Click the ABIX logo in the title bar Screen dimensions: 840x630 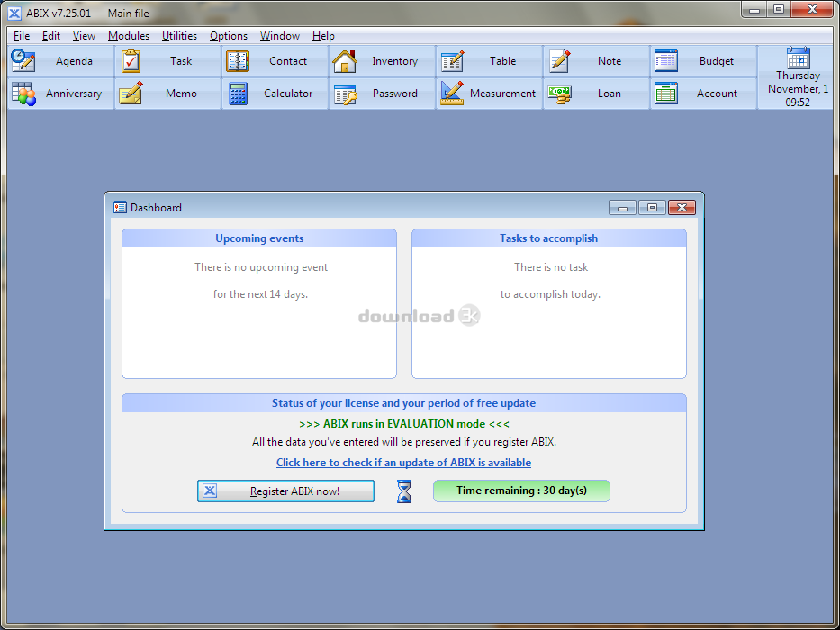pyautogui.click(x=14, y=13)
